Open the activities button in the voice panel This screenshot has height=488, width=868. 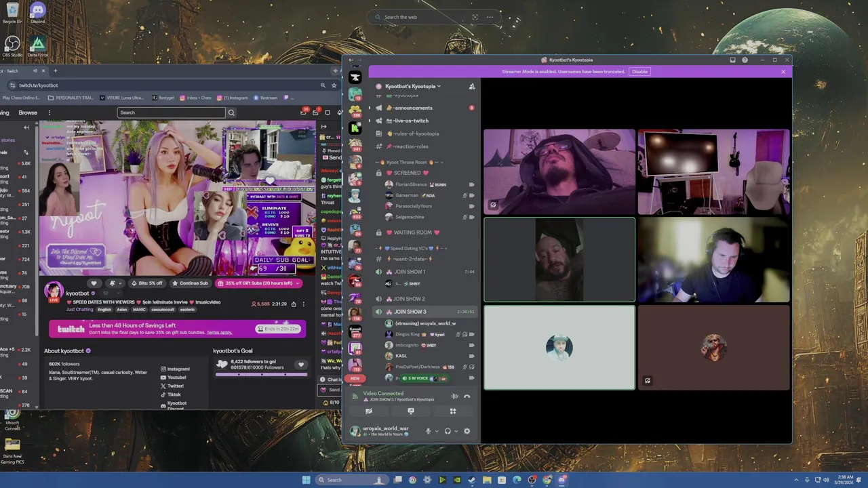[453, 411]
